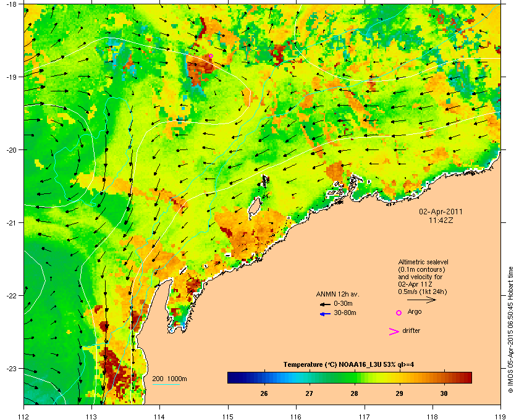Image resolution: width=519 pixels, height=420 pixels.
Task: Click the '0.5m/s (1kt 24h)' velocity text
Action: [423, 292]
